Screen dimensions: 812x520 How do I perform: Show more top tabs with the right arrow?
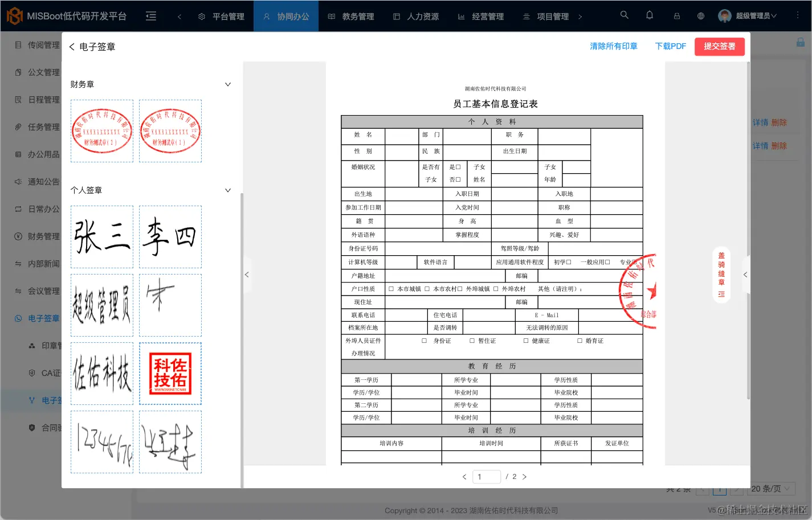(580, 17)
